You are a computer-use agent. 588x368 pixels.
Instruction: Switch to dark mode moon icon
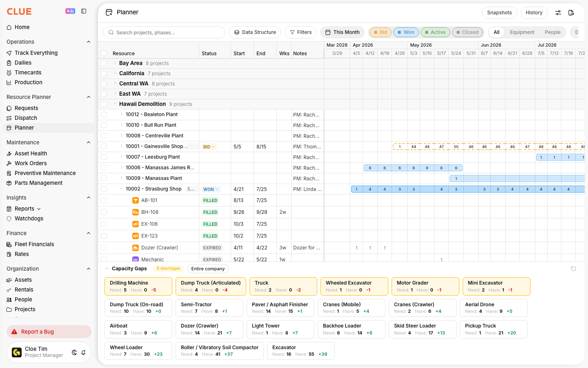coord(74,352)
